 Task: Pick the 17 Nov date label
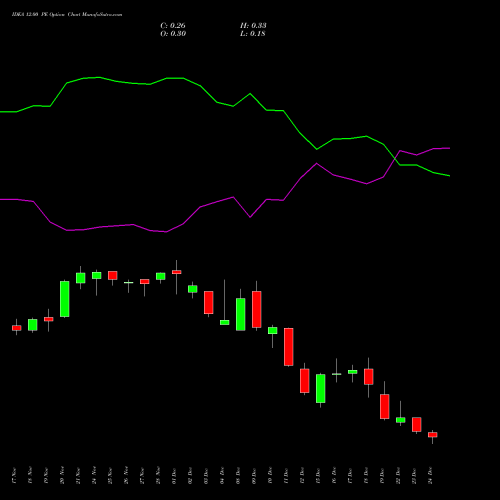[x=14, y=476]
